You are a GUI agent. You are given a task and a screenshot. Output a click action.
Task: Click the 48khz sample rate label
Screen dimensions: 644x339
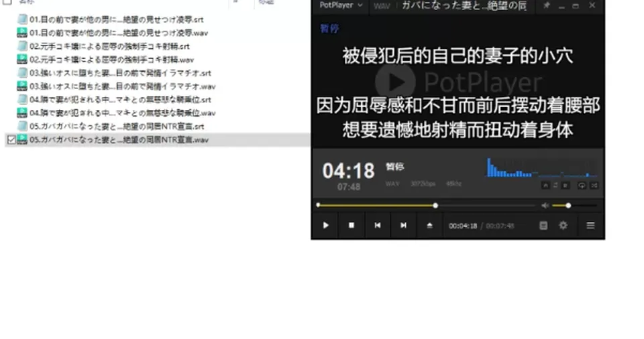pos(454,184)
